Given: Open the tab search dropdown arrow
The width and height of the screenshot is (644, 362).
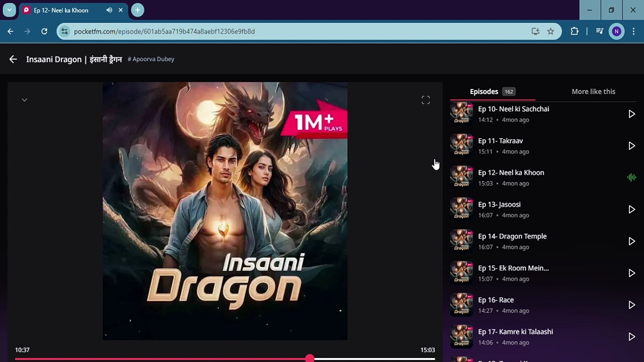Looking at the screenshot, I should pyautogui.click(x=9, y=10).
